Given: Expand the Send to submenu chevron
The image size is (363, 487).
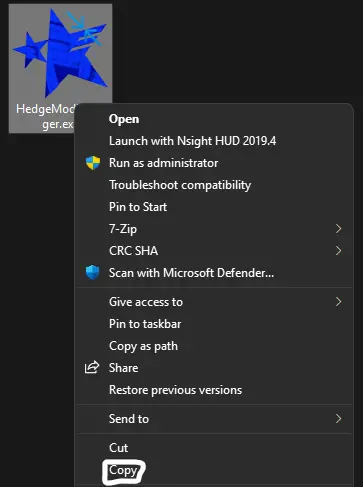Looking at the screenshot, I should tap(339, 419).
